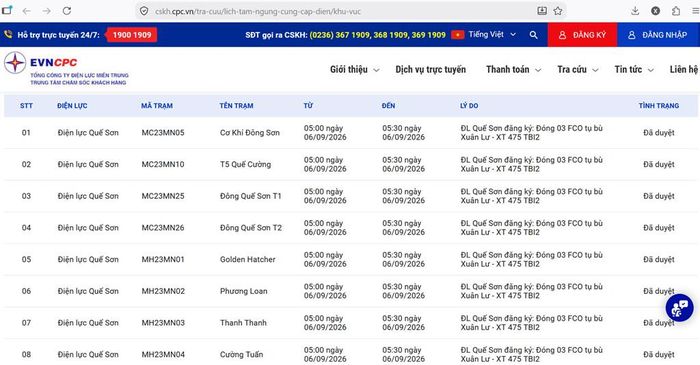Click the TÌNH TRẠNG column header
This screenshot has height=365, width=700.
click(658, 106)
